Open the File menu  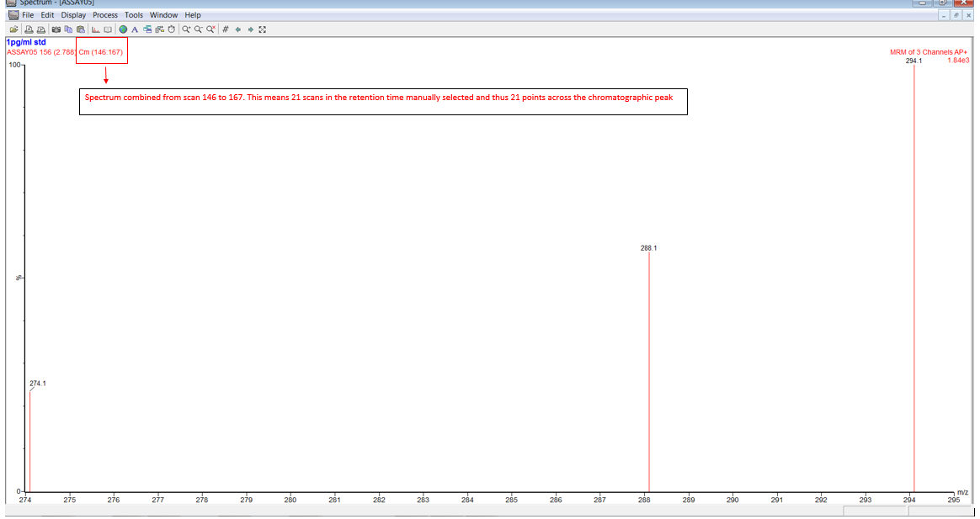[29, 15]
